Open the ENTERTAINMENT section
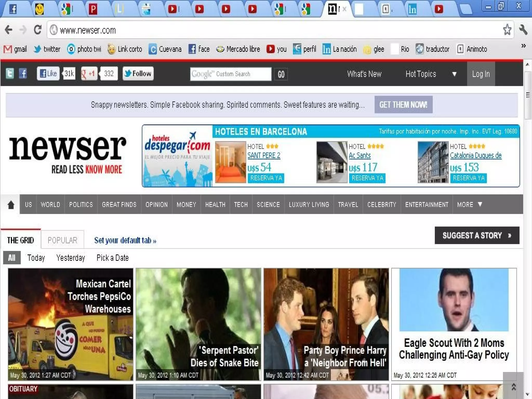Screen dimensions: 532x399 (x=427, y=204)
